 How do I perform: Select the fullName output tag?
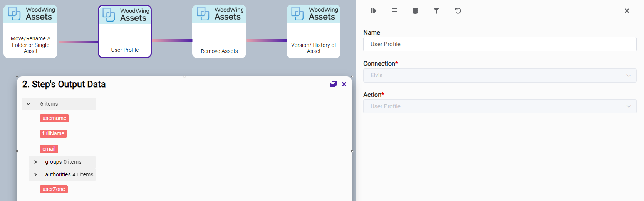pyautogui.click(x=53, y=133)
